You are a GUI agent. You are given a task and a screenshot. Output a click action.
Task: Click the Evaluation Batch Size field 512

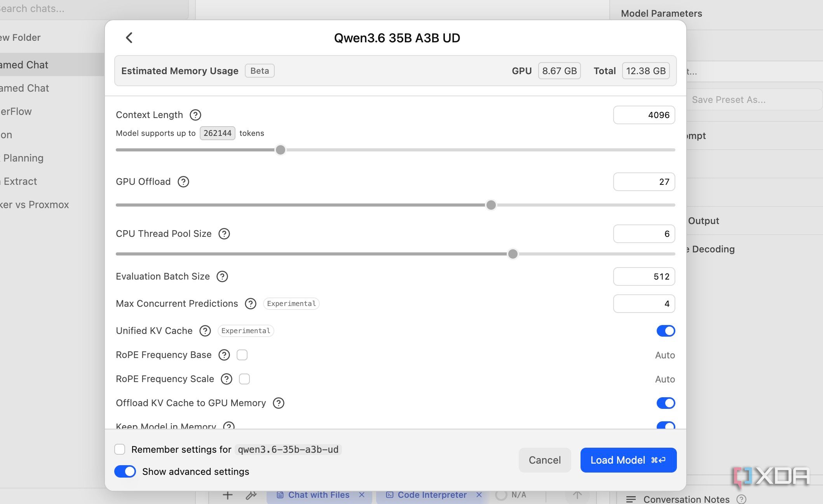pos(644,276)
